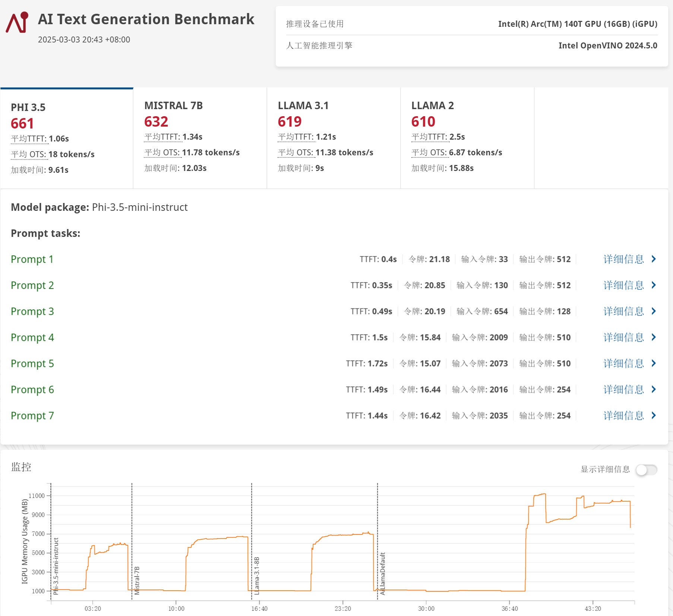Toggle the 显示详细信息 switch

[646, 470]
